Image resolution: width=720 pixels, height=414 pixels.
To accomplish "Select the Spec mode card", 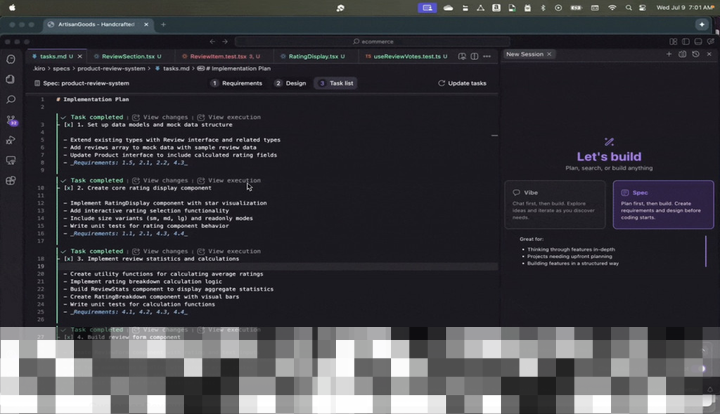I will tap(663, 205).
